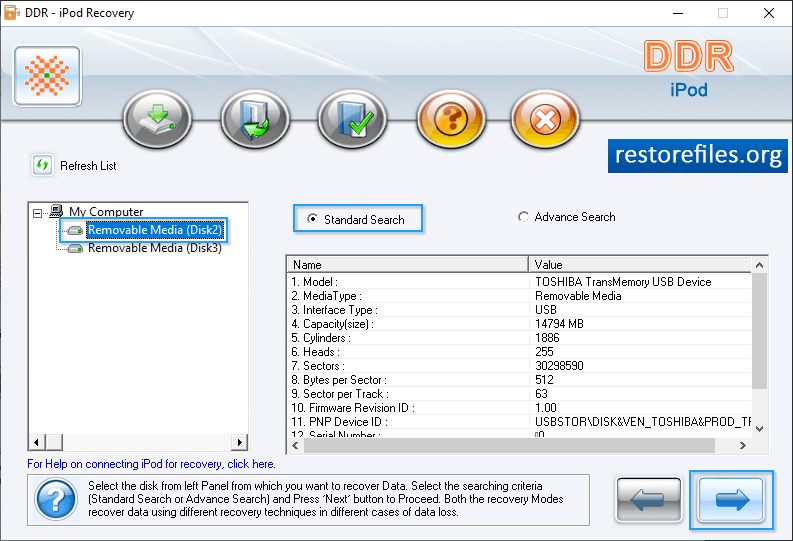Click the green Refresh List icon
The height and width of the screenshot is (541, 793).
(x=42, y=165)
